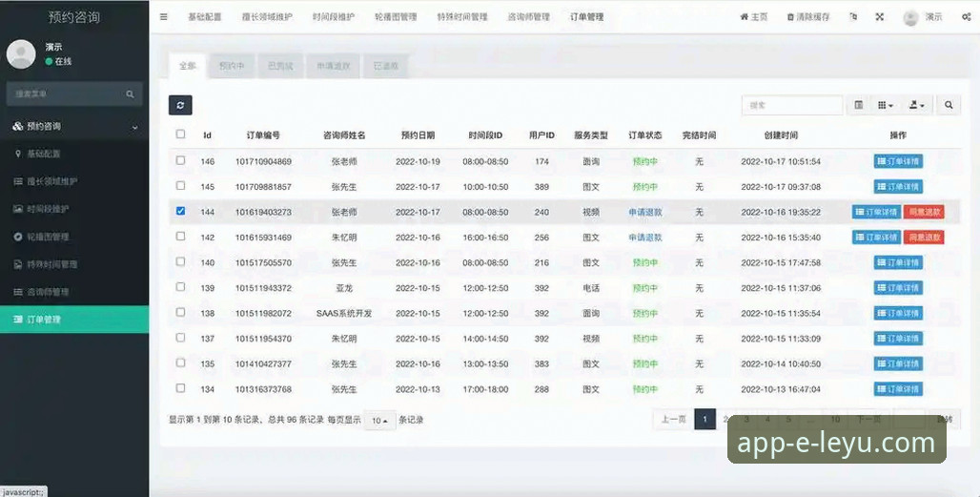Toggle card/table view icon button

[859, 105]
